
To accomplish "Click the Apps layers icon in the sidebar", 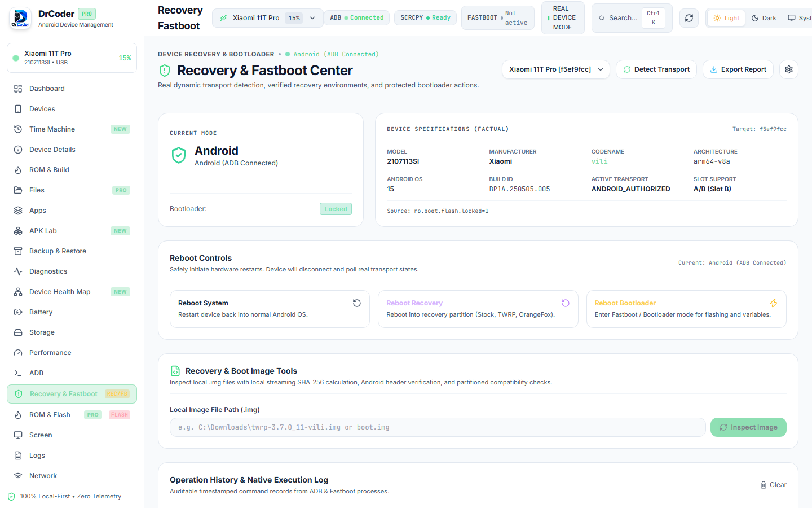I will 18,211.
